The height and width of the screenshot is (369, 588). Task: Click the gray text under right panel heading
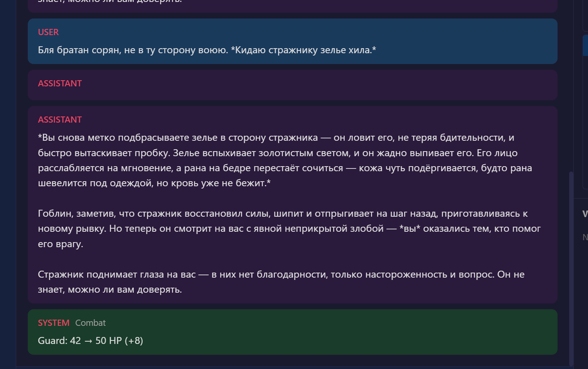point(585,237)
